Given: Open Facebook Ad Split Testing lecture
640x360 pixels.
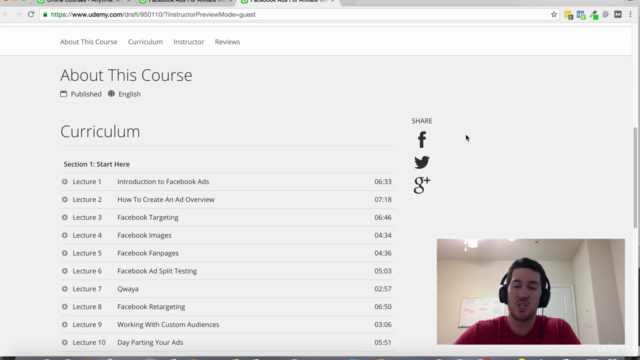Looking at the screenshot, I should 157,271.
